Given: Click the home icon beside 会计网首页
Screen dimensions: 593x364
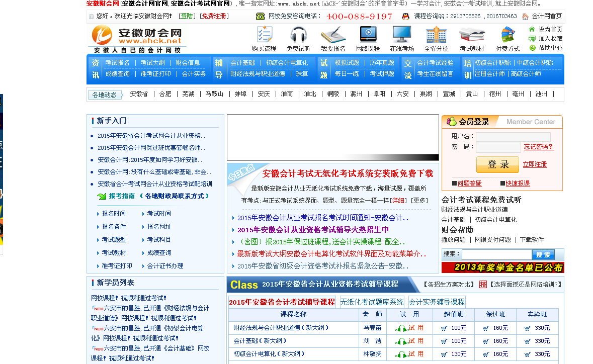Looking at the screenshot, I should pos(525,17).
